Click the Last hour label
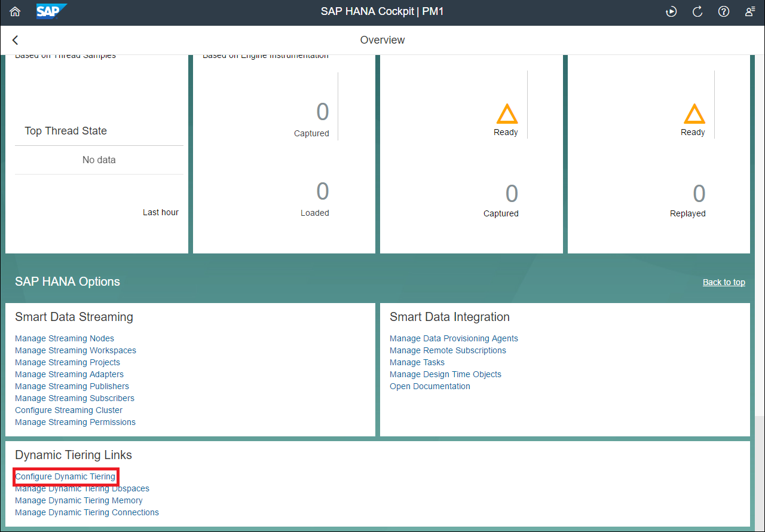765x532 pixels. click(161, 212)
